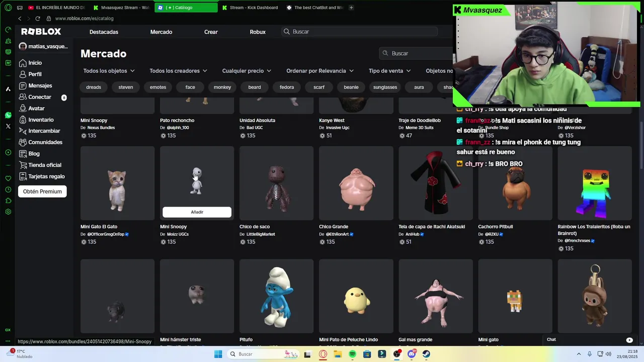Open Opera sidebar settings gear
The image size is (644, 362).
click(x=8, y=212)
